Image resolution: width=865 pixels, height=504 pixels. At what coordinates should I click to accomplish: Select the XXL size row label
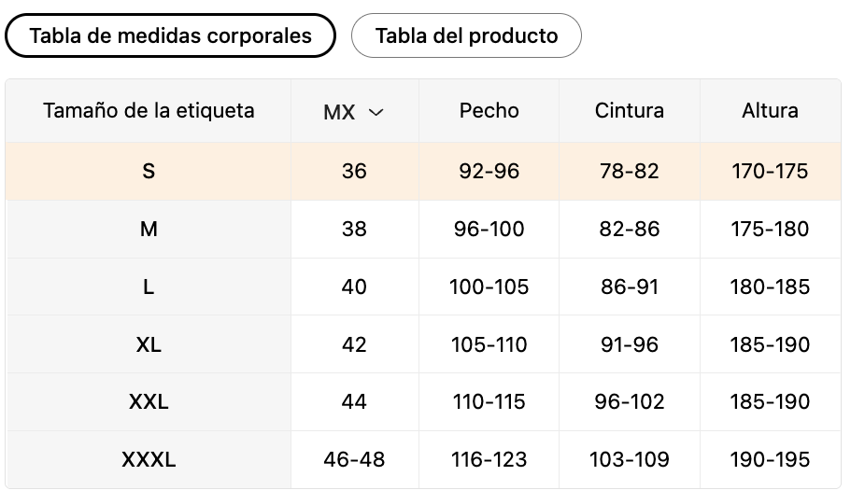pyautogui.click(x=149, y=402)
